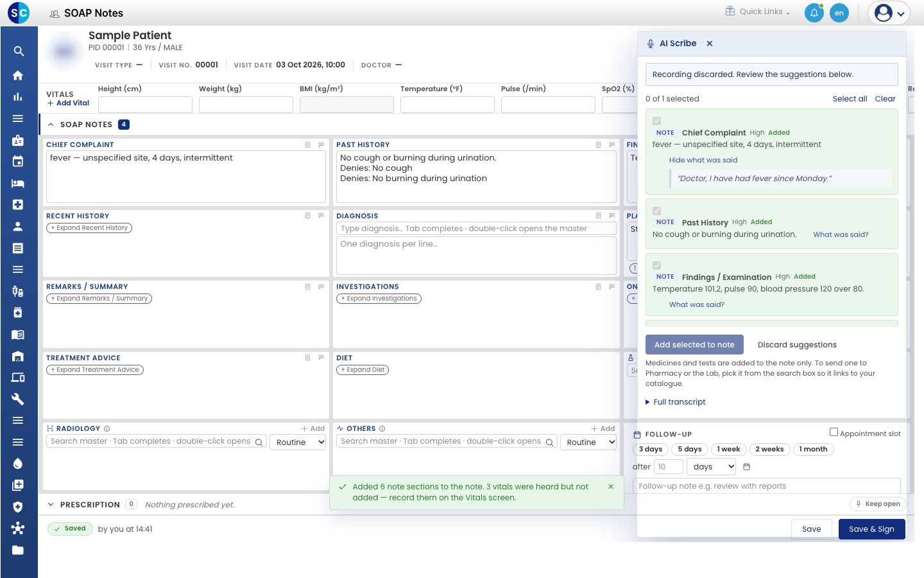This screenshot has width=924, height=578.
Task: Click the Chief Complaint text area
Action: pyautogui.click(x=185, y=177)
